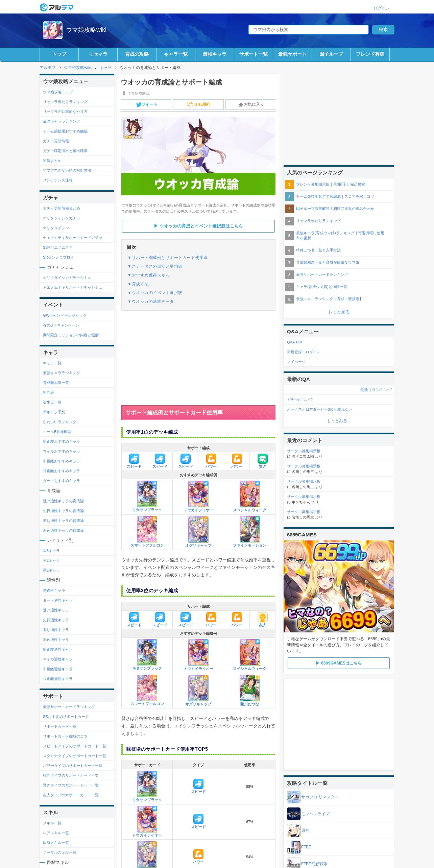Image resolution: width=434 pixels, height=868 pixels.
Task: Click もっとみる under 最新のQA
Action: (x=337, y=421)
